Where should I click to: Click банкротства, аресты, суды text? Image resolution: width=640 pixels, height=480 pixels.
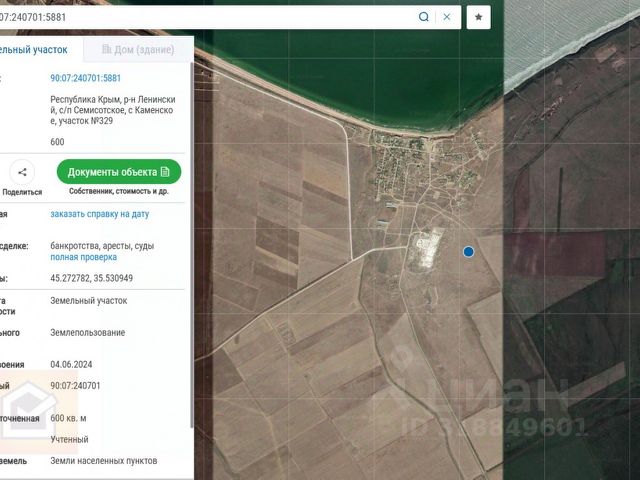click(102, 246)
